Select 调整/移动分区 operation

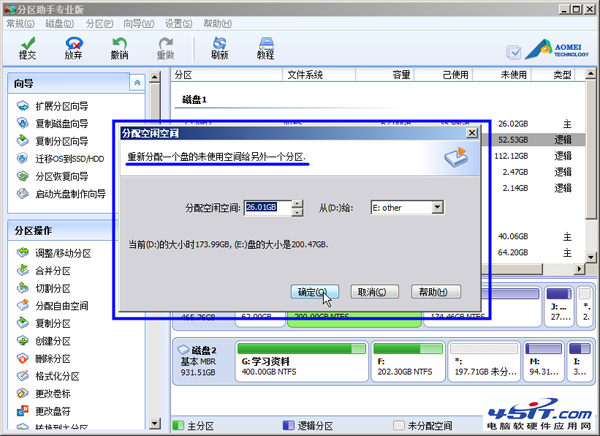tap(54, 253)
